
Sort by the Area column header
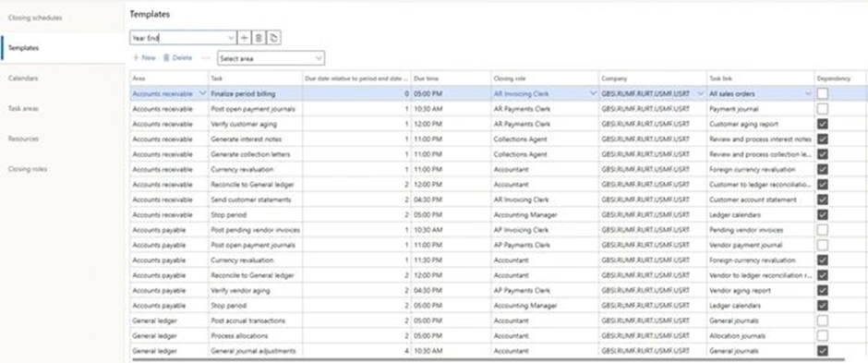169,79
